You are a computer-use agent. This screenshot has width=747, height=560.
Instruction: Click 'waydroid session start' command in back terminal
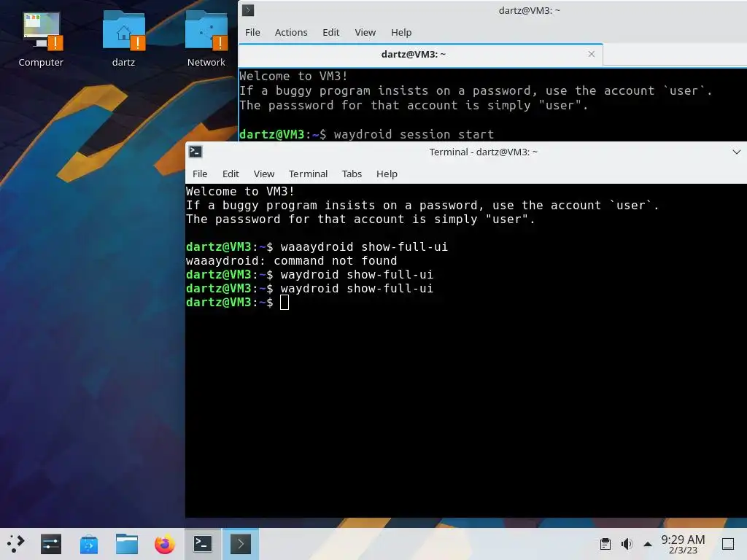(414, 134)
